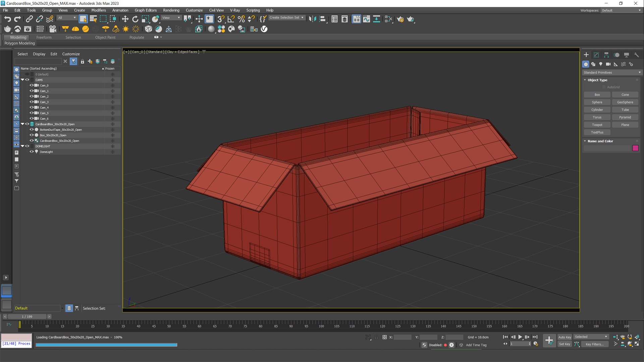Toggle the Percent Snap icon
644x362 pixels.
[241, 19]
